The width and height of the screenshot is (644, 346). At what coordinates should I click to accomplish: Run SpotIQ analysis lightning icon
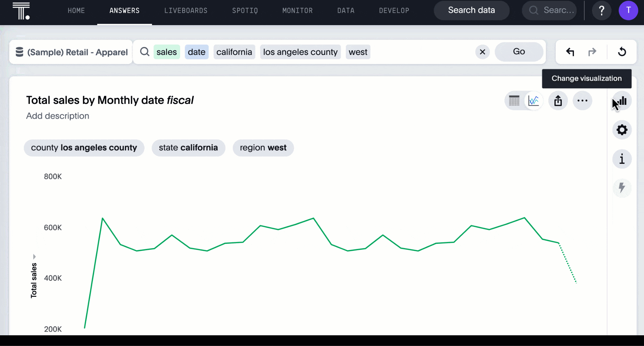[x=622, y=188]
